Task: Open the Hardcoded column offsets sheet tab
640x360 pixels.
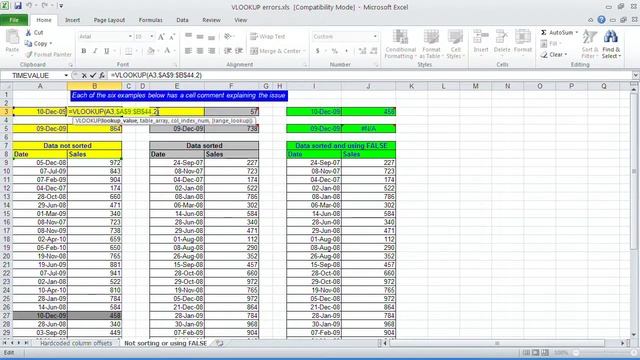Action: (76, 343)
